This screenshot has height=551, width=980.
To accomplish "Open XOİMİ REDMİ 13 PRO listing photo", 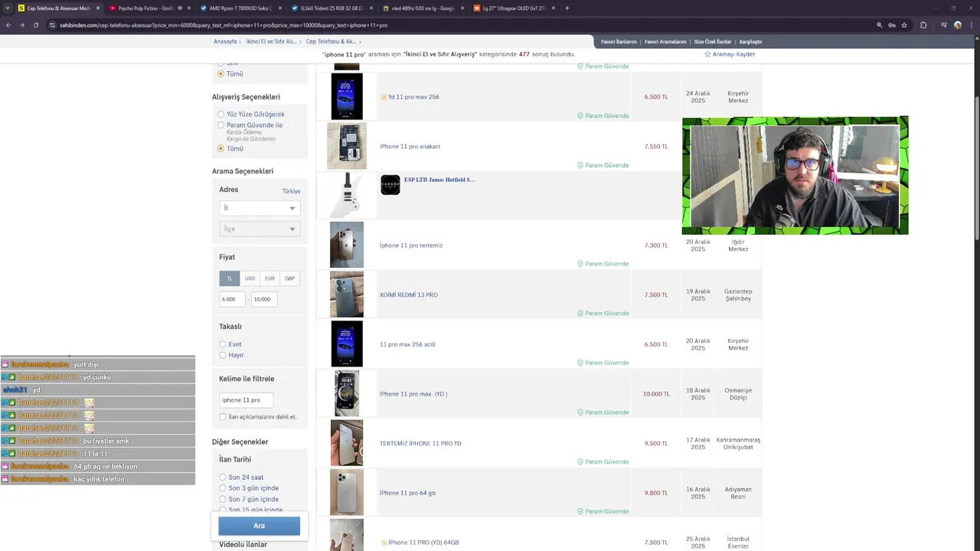I will point(347,295).
